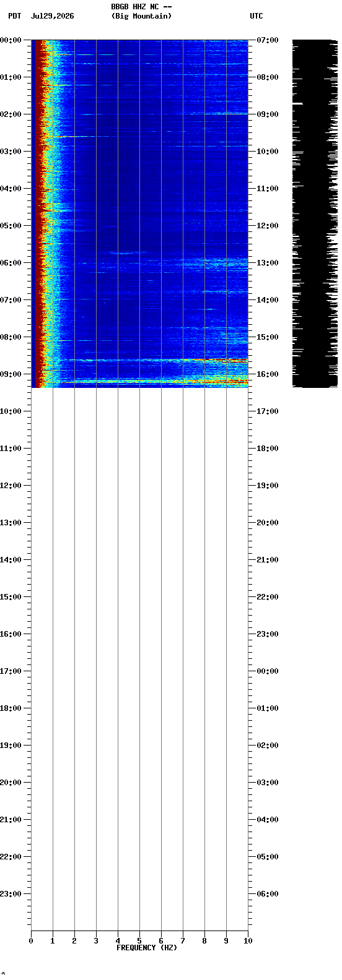Click the UTC time label '03:00'
The image size is (342, 980).
click(x=268, y=783)
